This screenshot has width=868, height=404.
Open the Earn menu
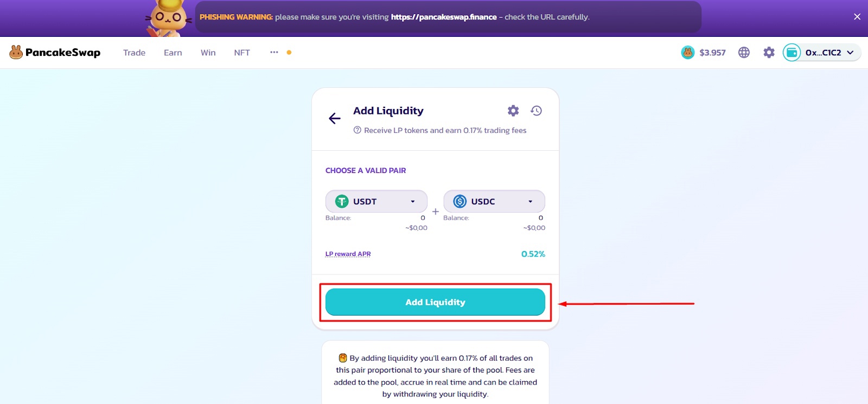pos(173,53)
